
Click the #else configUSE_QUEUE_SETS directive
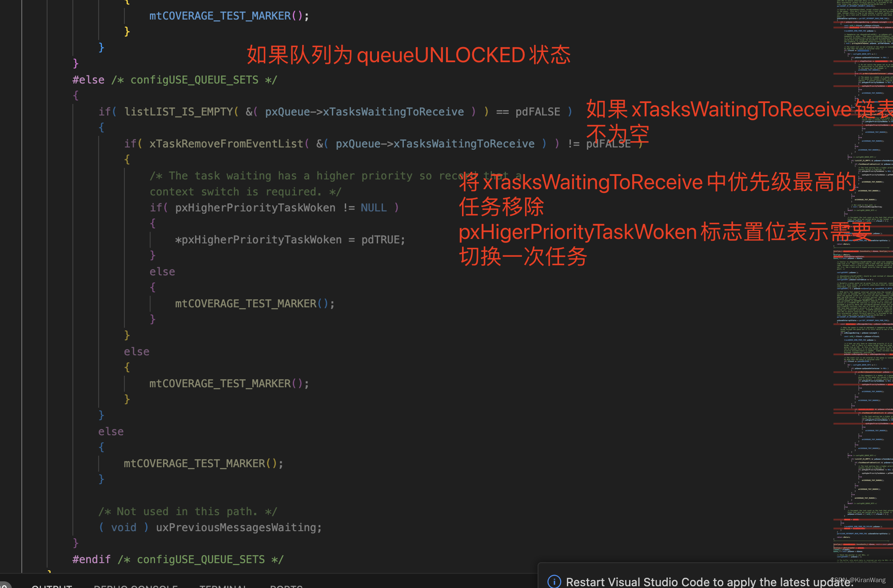(x=88, y=79)
